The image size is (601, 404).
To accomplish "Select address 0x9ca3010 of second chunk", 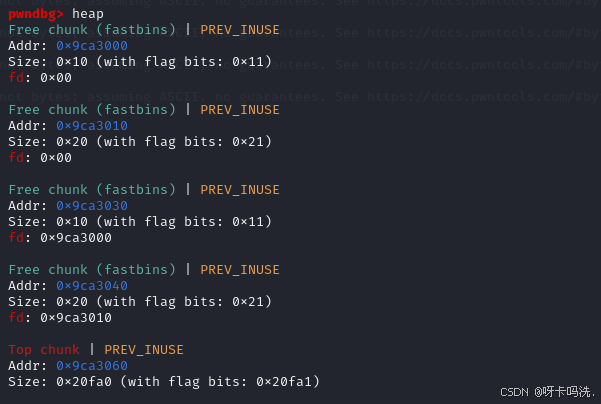I will [x=92, y=126].
